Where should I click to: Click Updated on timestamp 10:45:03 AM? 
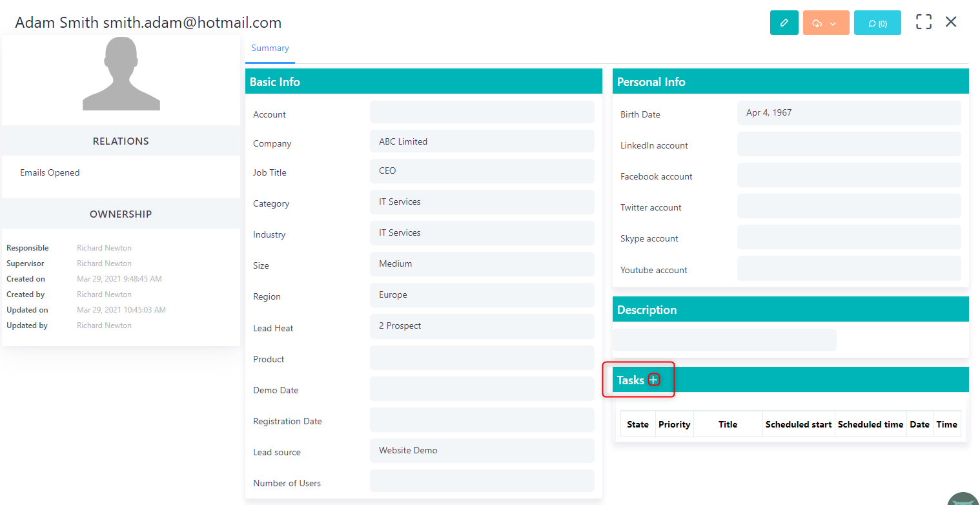(121, 310)
